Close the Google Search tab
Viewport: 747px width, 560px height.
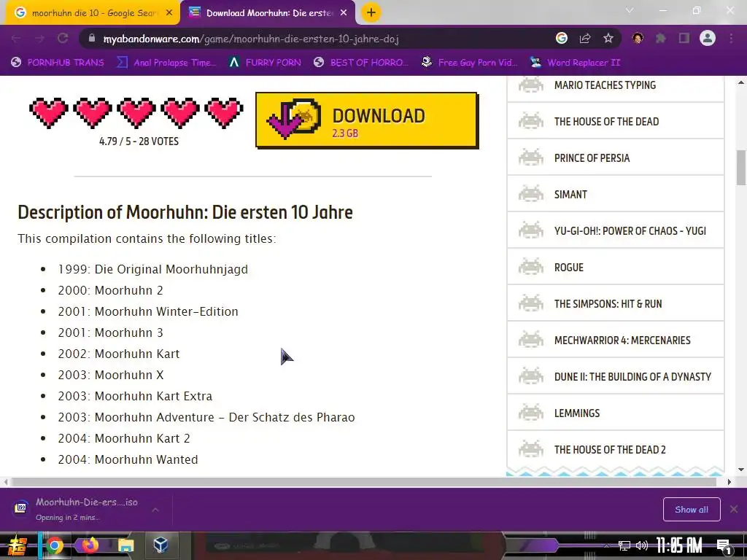[x=169, y=13]
